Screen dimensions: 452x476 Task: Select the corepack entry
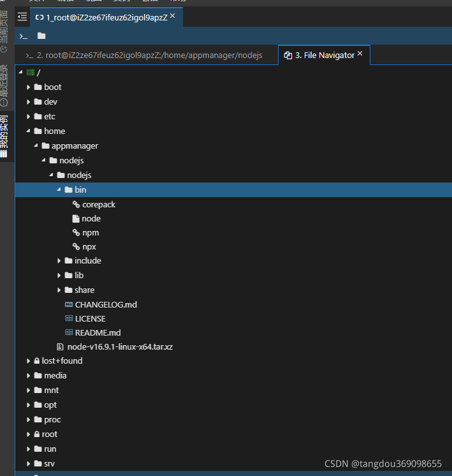click(99, 205)
